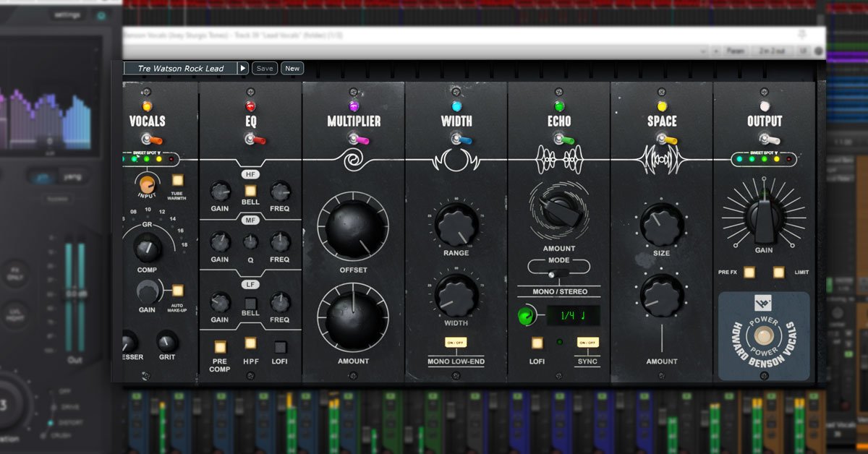Toggle the PRE FX button
This screenshot has height=454, width=868.
point(749,273)
